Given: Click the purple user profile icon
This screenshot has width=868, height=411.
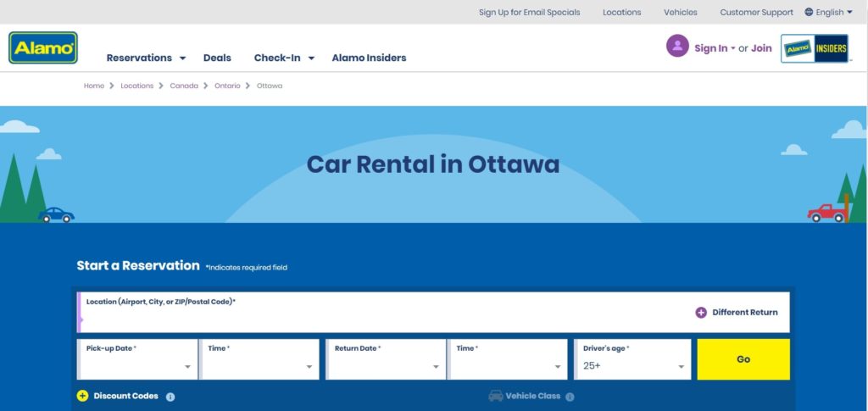Looking at the screenshot, I should point(677,46).
